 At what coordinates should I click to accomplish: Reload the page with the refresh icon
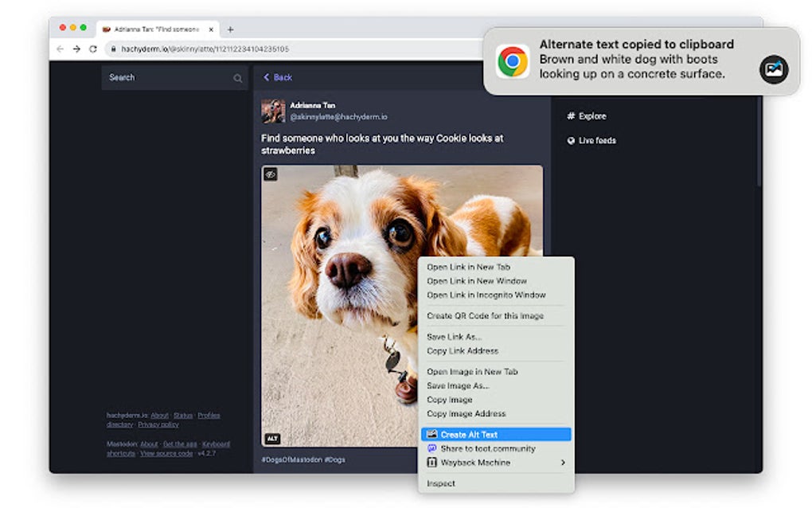[x=93, y=49]
